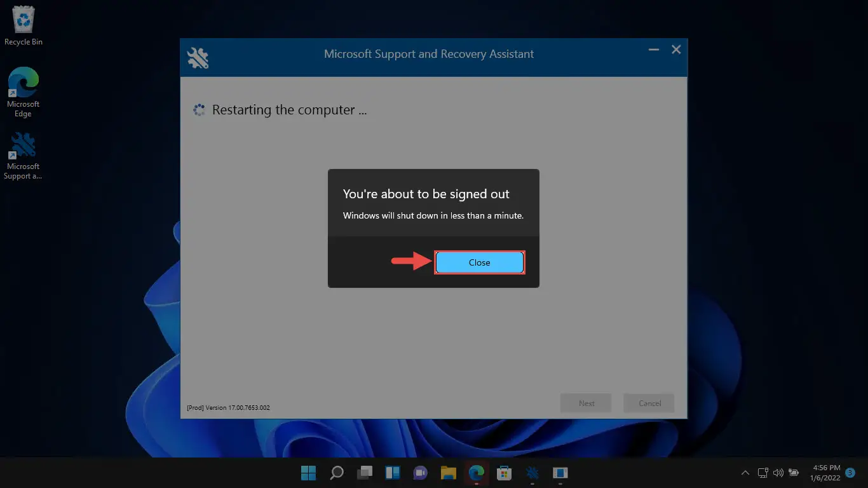Open Microsoft Store from the taskbar
The image size is (868, 488).
pyautogui.click(x=505, y=473)
